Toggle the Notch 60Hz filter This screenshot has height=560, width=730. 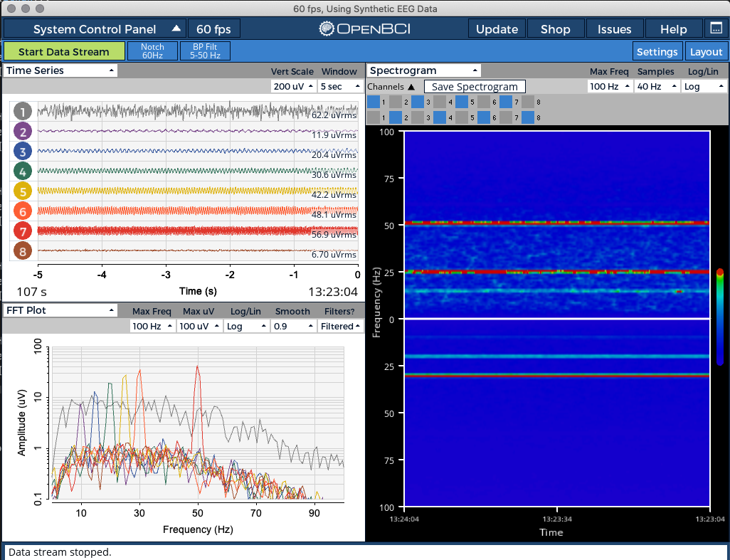(152, 51)
